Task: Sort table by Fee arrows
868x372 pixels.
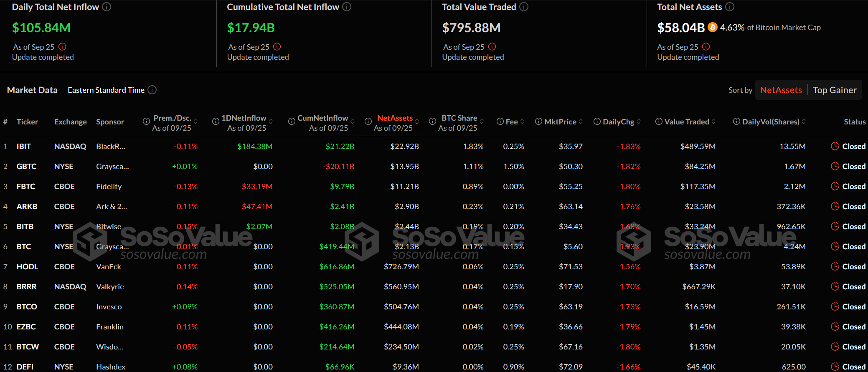Action: pos(522,121)
